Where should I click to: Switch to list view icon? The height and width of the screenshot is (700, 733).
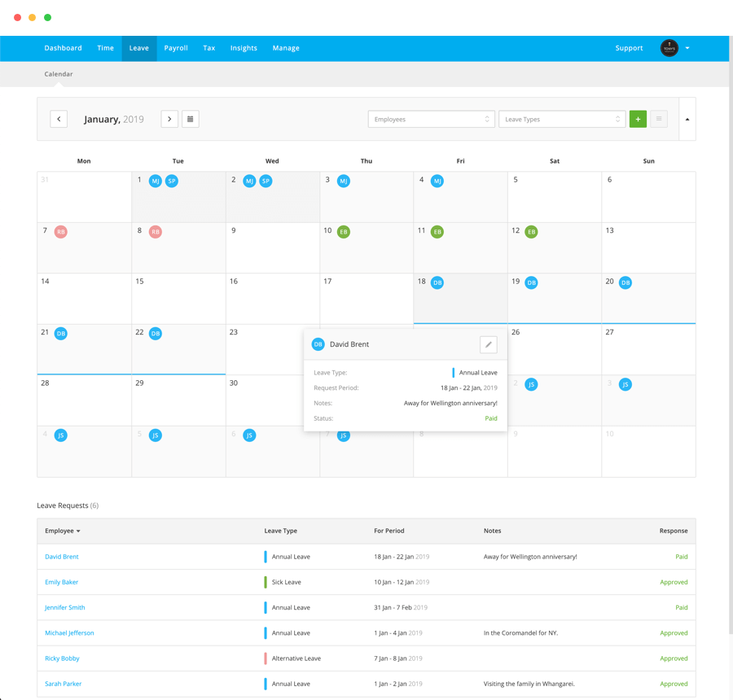pos(659,119)
